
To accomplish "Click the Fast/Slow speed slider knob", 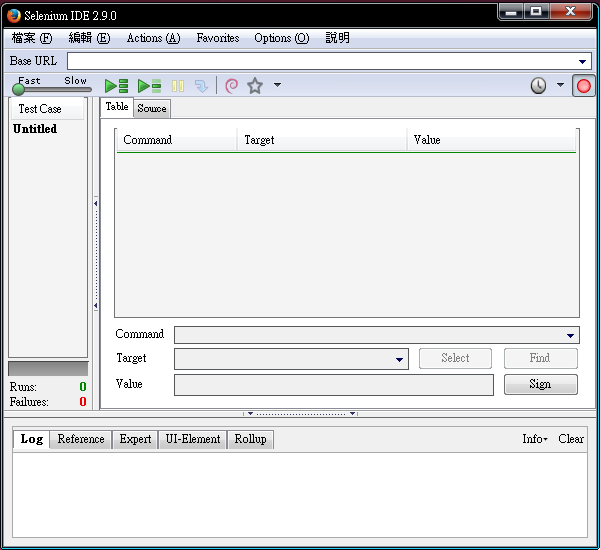I will (x=18, y=89).
